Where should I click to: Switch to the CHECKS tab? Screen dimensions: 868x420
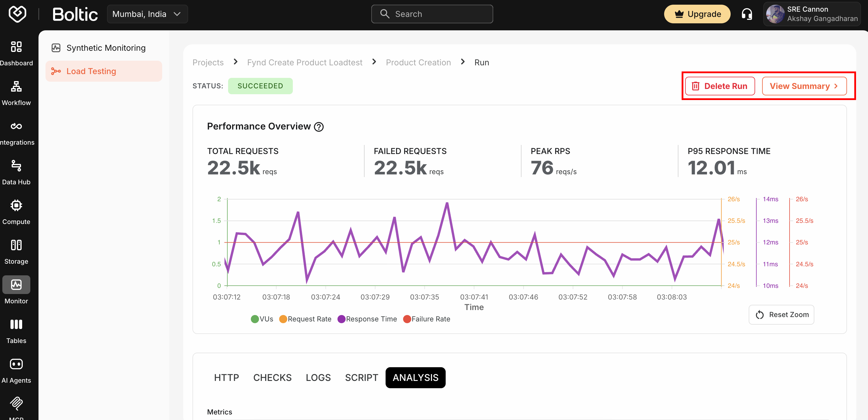click(272, 377)
